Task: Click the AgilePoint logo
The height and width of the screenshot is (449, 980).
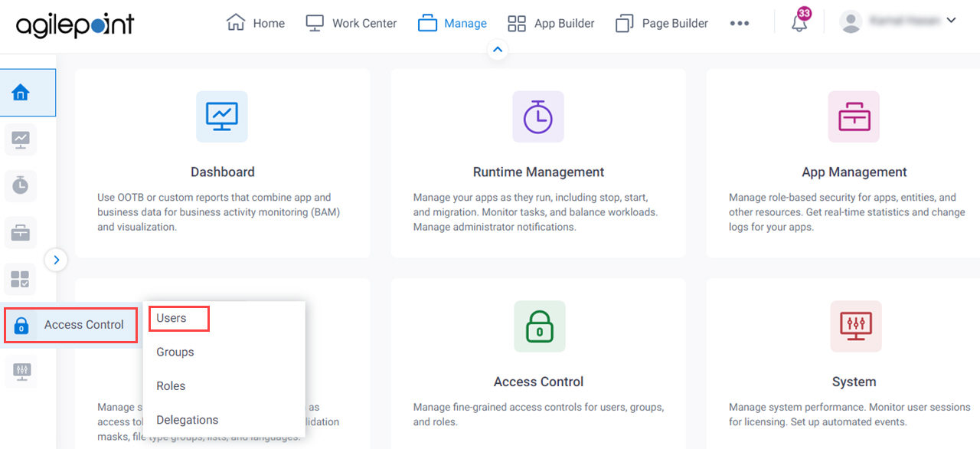Action: coord(75,25)
